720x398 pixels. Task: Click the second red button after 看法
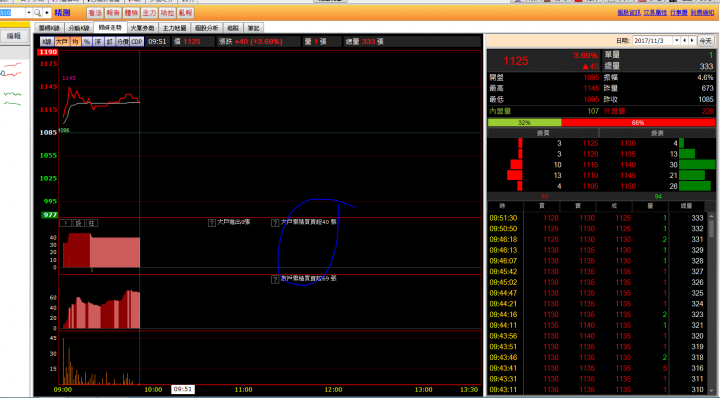coord(113,13)
